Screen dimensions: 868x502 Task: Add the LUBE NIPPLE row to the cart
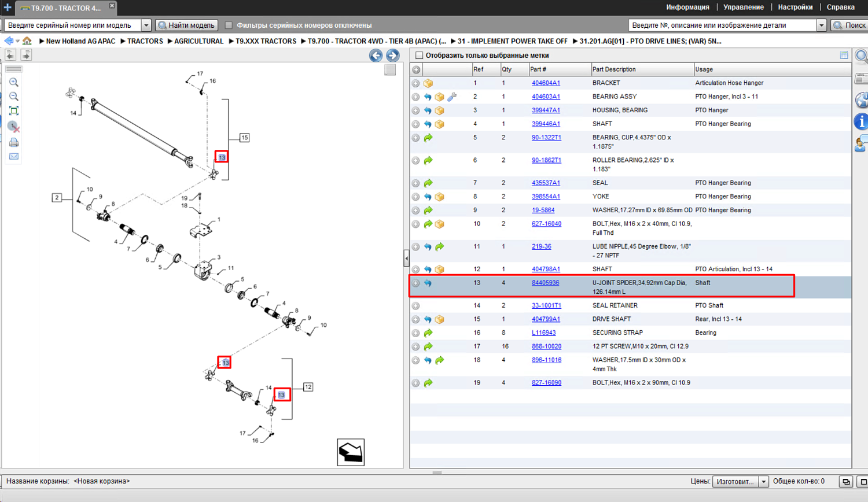[415, 247]
